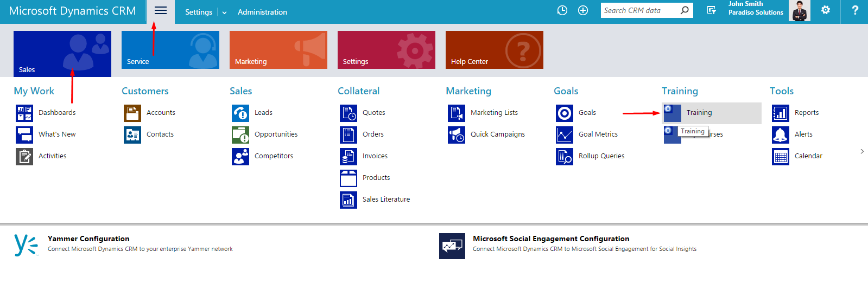
Task: Expand the Settings dropdown chevron
Action: [224, 12]
